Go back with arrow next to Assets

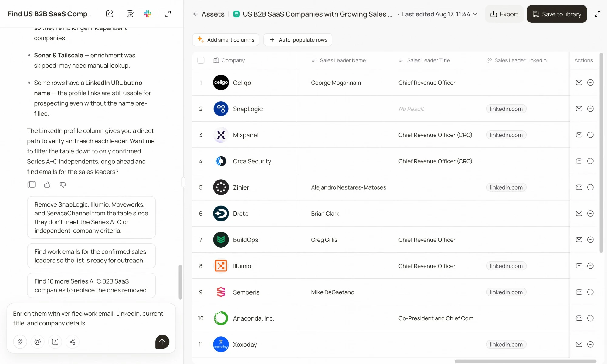[x=195, y=14]
